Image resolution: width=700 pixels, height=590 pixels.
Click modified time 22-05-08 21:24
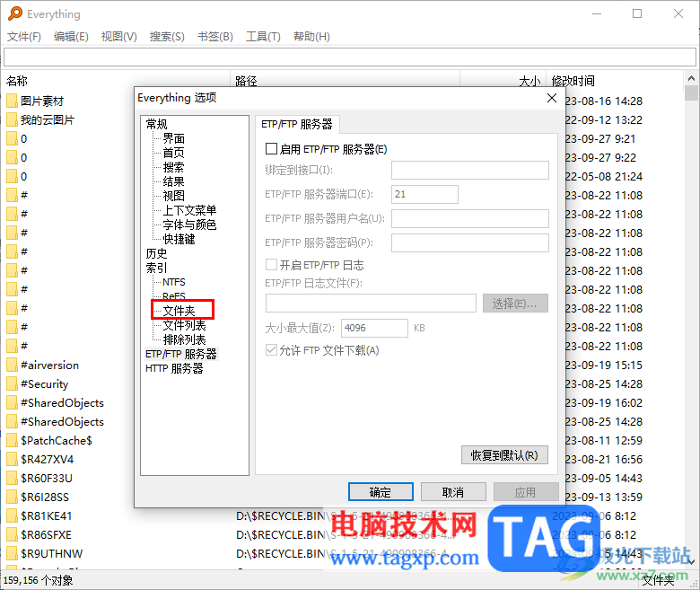pos(604,176)
